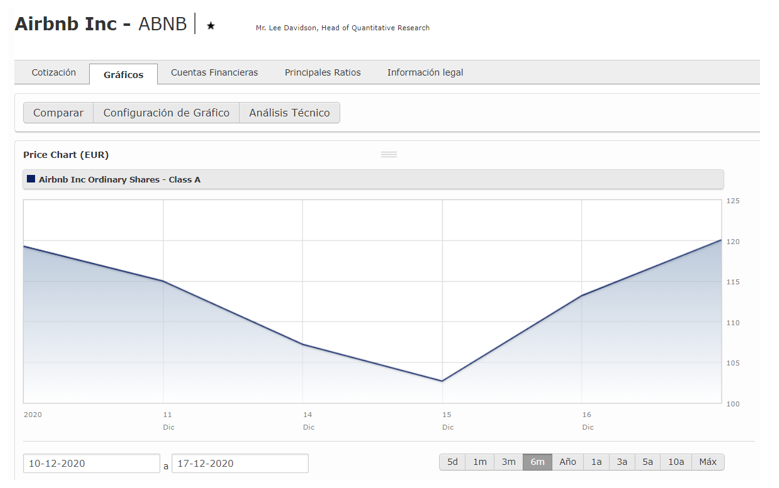Switch to Cuentas Financieras tab
779x488 pixels.
(x=214, y=73)
